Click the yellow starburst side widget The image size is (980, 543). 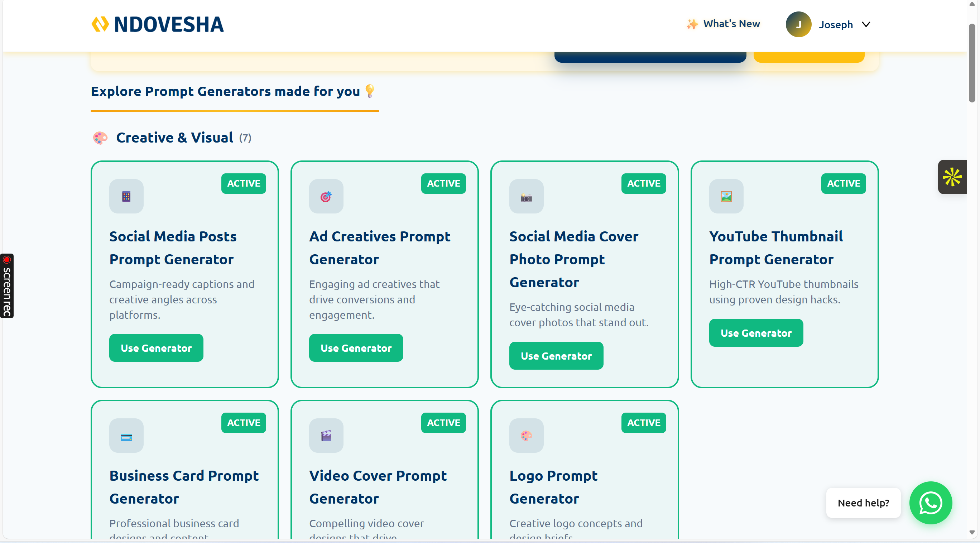click(952, 177)
